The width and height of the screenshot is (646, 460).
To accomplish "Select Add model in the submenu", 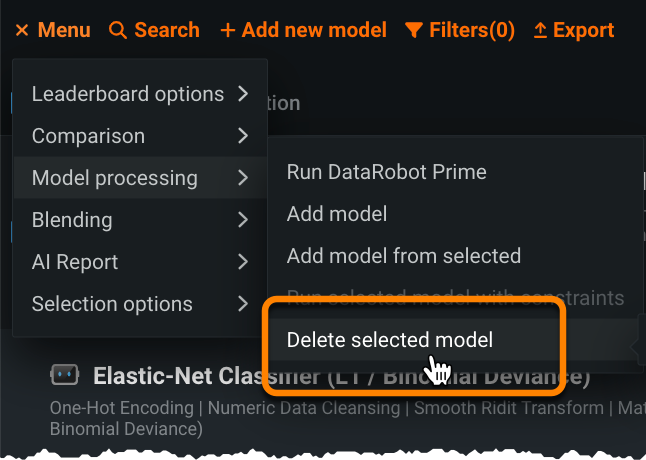I will tap(336, 214).
